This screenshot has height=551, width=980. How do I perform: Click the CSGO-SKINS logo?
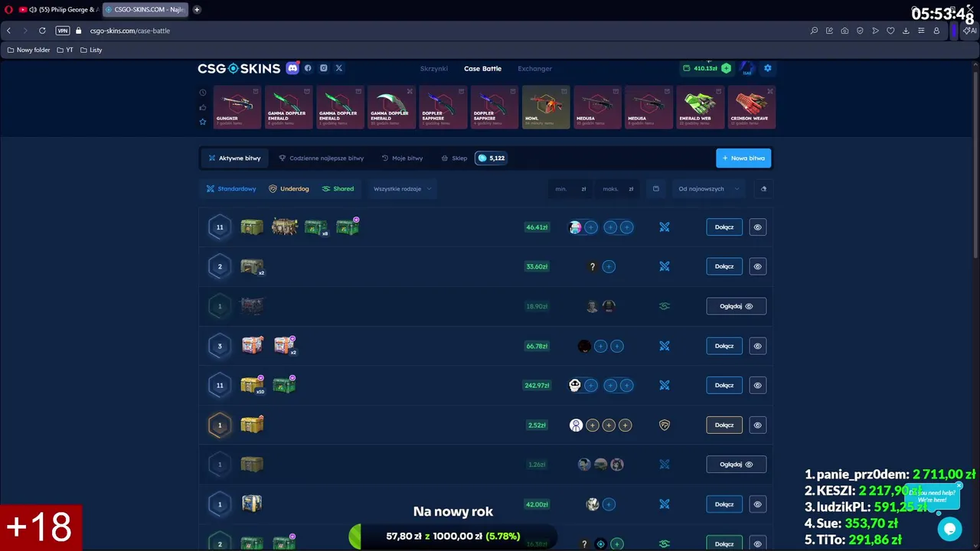[239, 68]
